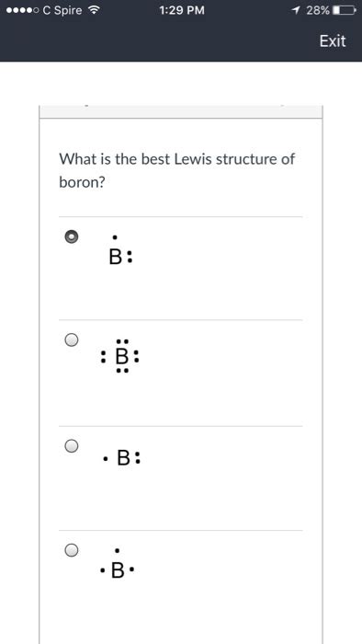Select the first radio button option

tap(72, 236)
